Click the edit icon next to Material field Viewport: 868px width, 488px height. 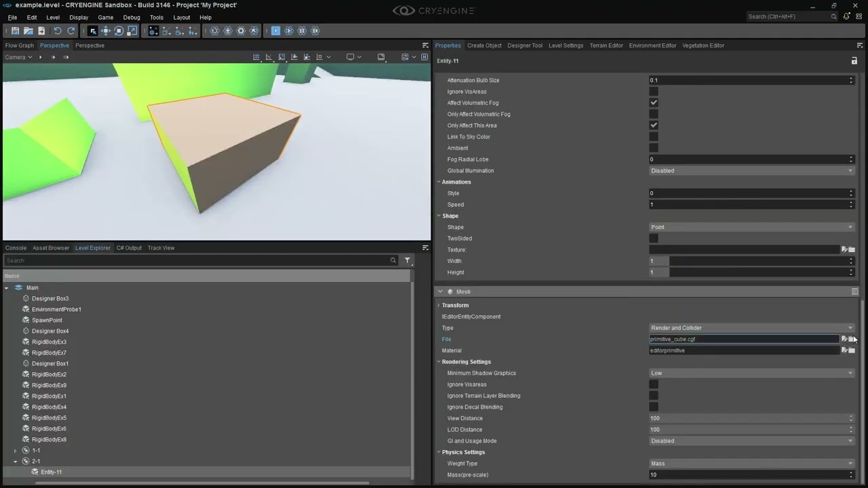click(844, 350)
